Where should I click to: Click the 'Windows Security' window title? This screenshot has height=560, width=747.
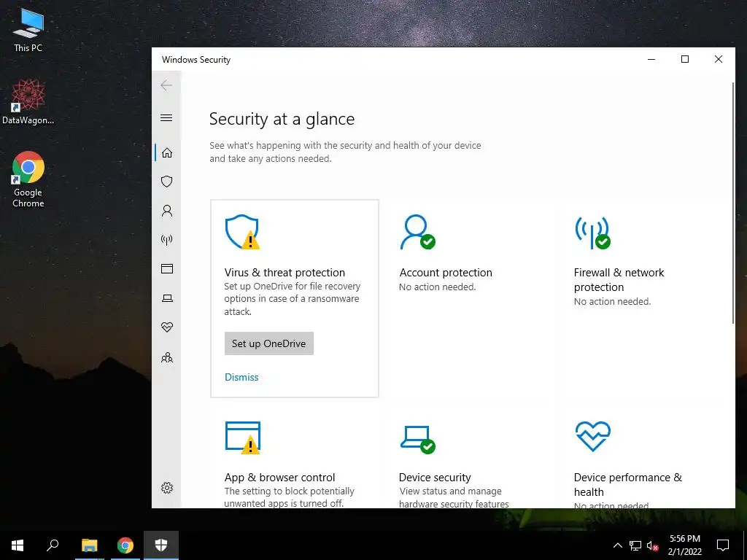coord(196,60)
